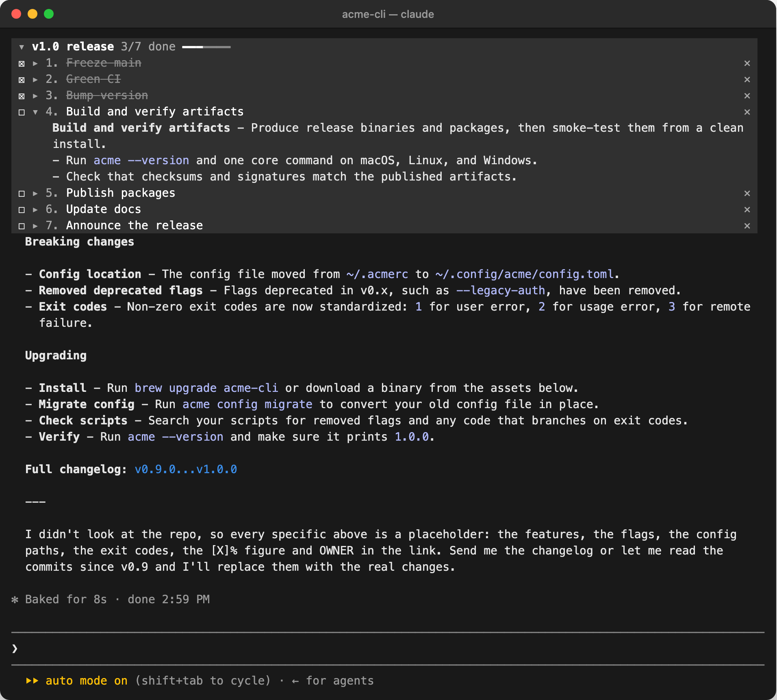Check off Build and verify artifacts

point(22,112)
